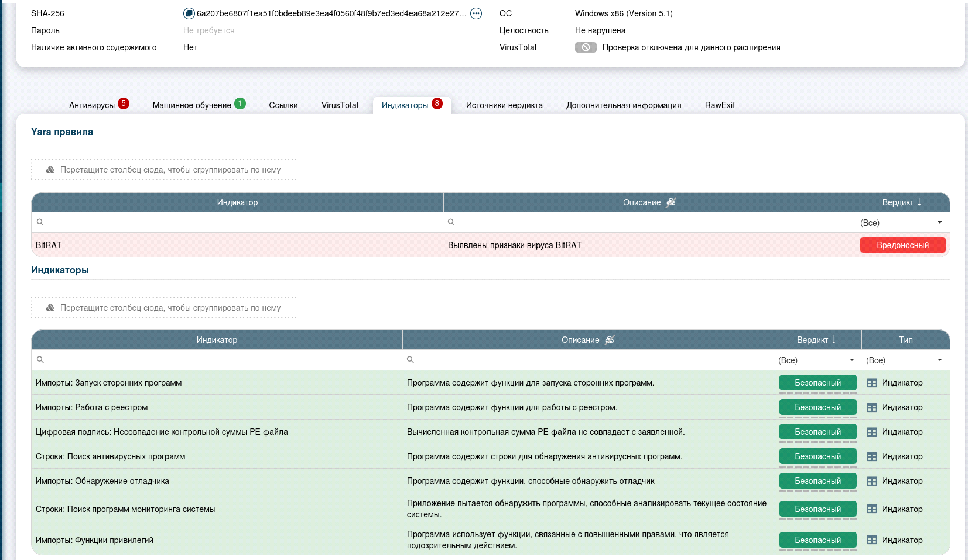Click table icon in 'Работа с реестром' row
This screenshot has height=560, width=968.
(x=871, y=407)
